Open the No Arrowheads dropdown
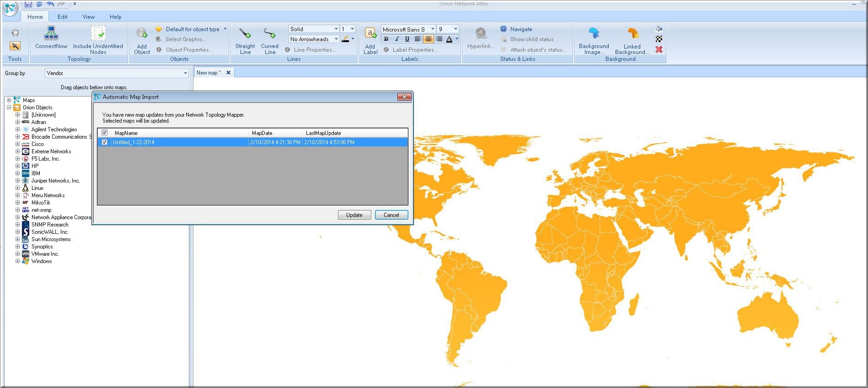The height and width of the screenshot is (388, 868). (x=336, y=39)
